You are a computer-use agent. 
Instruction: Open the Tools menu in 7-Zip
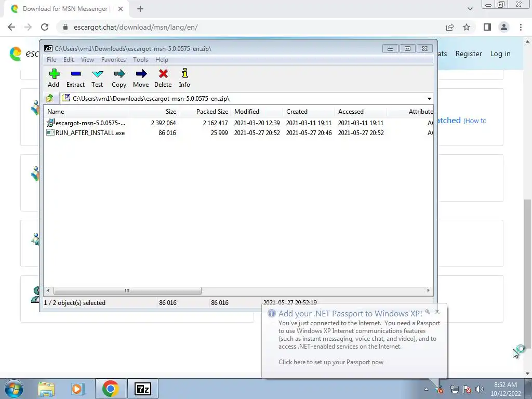140,60
